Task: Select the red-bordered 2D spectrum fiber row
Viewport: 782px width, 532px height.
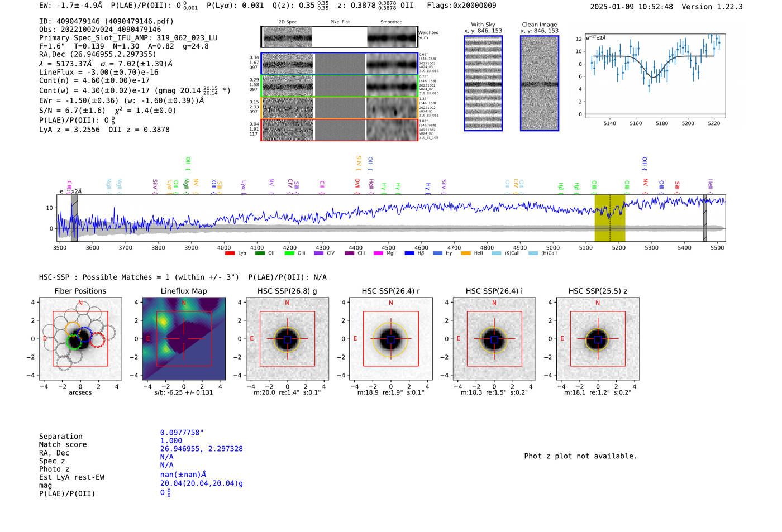Action: (x=340, y=130)
